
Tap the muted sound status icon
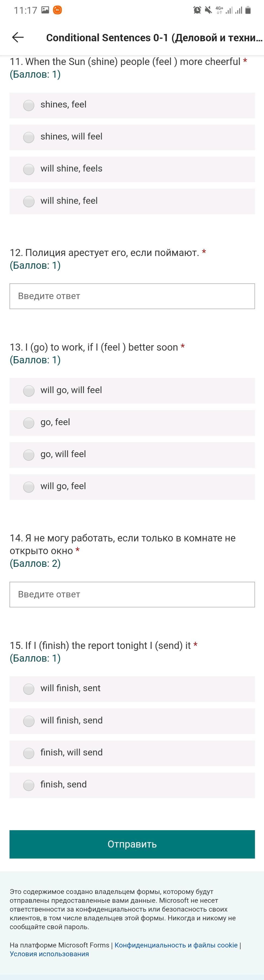point(208,10)
